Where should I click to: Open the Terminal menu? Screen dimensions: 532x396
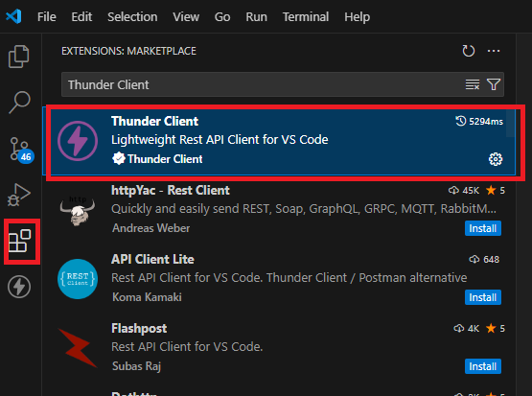[x=306, y=16]
